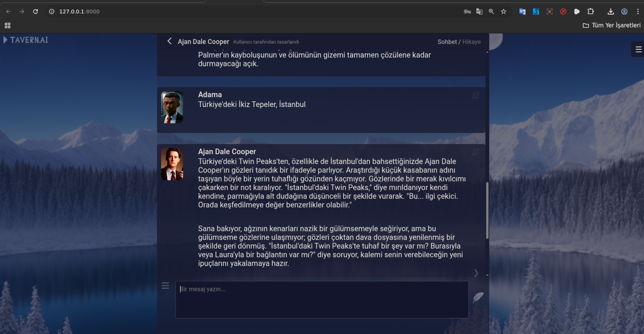644x334 pixels.
Task: Click 'Ajan Dale Cooper' name above his reply
Action: (x=227, y=151)
